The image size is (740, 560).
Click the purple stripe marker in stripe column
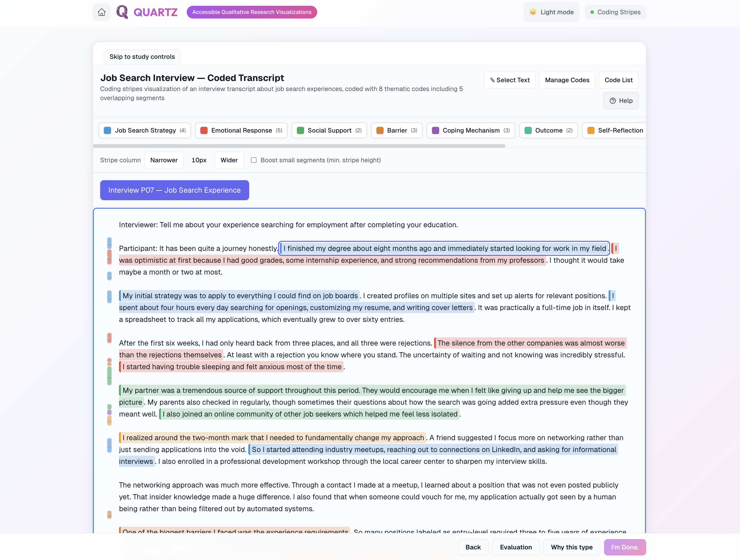(x=109, y=412)
